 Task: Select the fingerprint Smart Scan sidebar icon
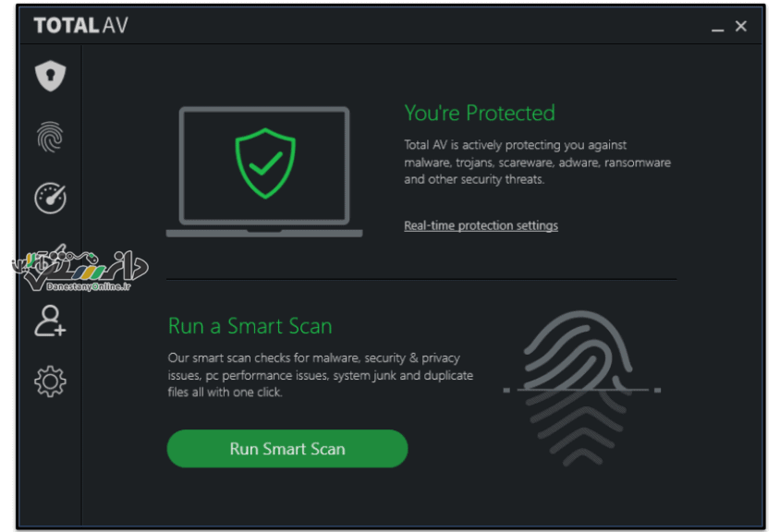50,137
